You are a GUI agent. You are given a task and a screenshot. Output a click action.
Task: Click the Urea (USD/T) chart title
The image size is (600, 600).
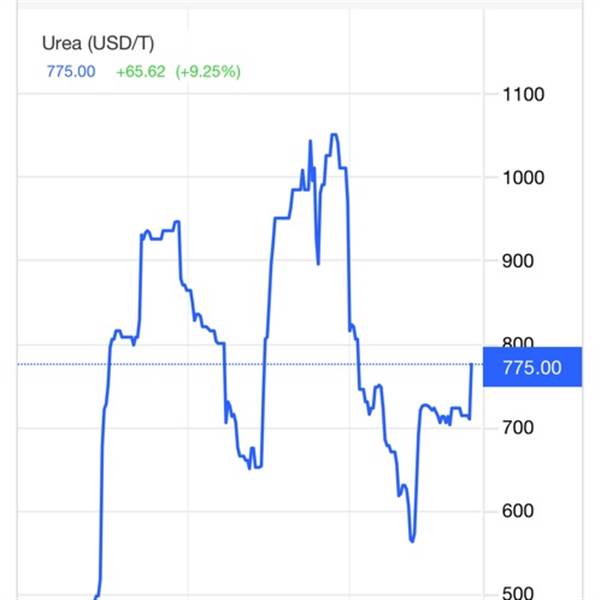pos(98,43)
